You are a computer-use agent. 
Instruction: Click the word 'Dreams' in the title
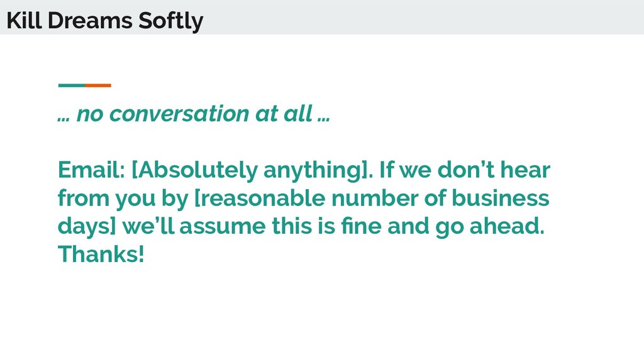(x=90, y=21)
